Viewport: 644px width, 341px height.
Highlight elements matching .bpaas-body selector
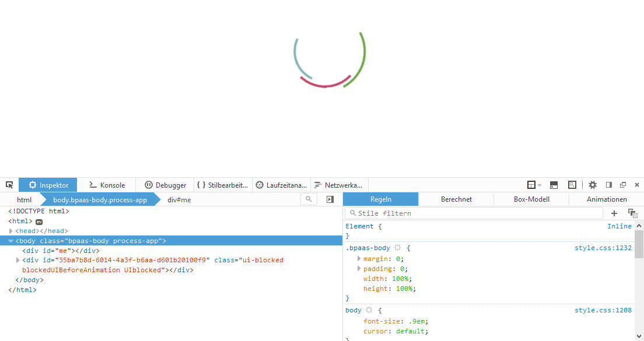[398, 248]
